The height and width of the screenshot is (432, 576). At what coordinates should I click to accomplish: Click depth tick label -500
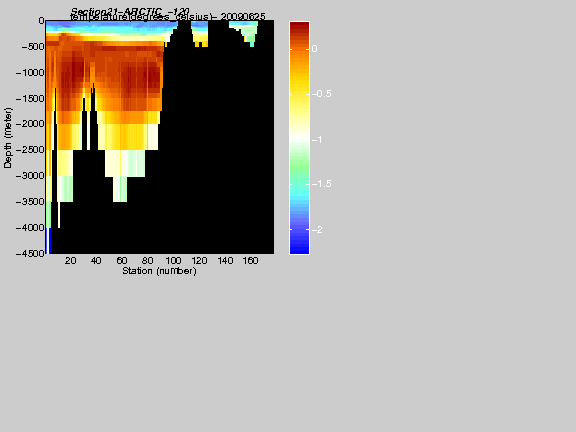[x=33, y=47]
